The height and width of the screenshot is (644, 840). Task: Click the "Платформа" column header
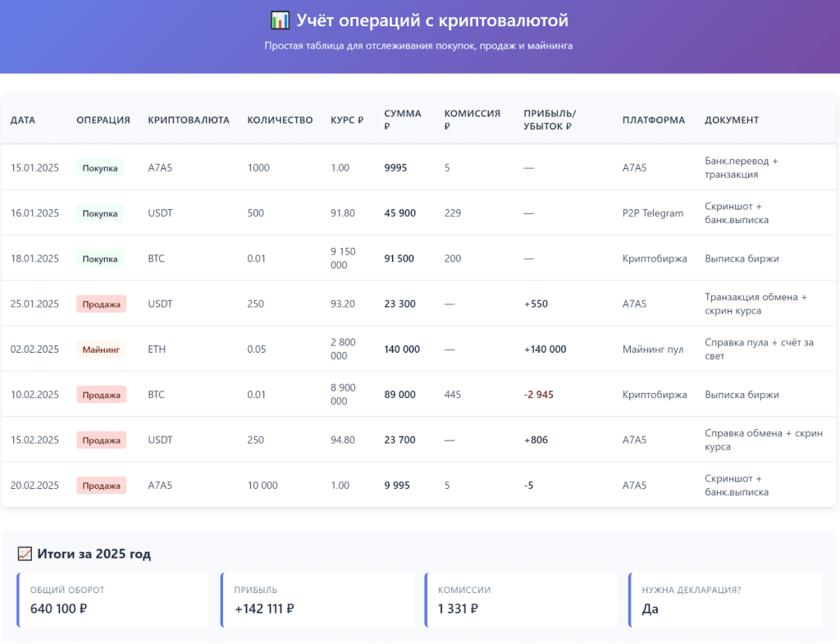pyautogui.click(x=653, y=120)
